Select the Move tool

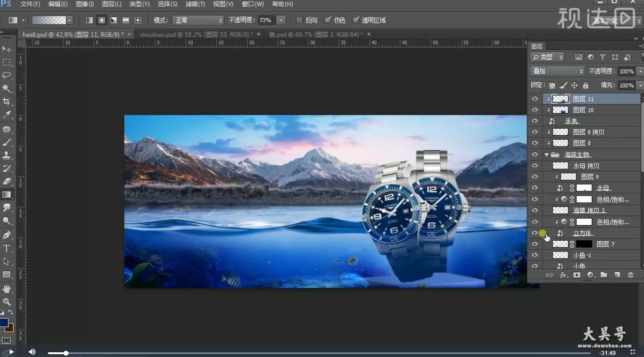(7, 49)
